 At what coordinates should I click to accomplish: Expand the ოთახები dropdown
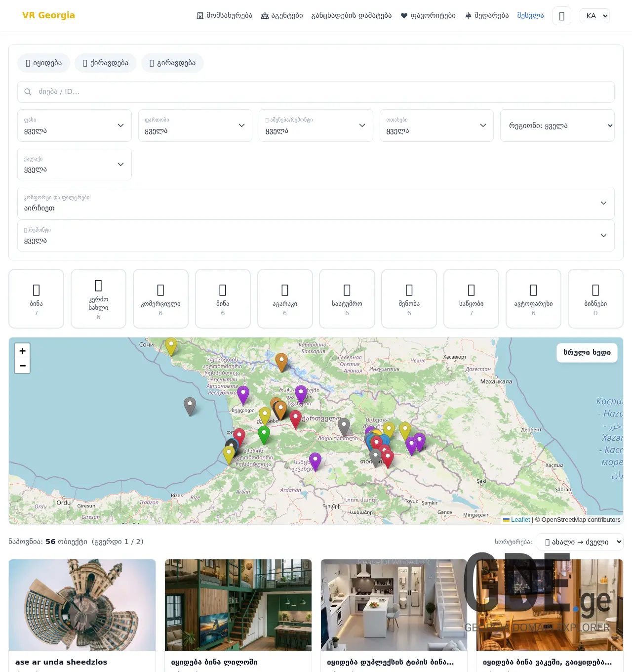point(436,126)
